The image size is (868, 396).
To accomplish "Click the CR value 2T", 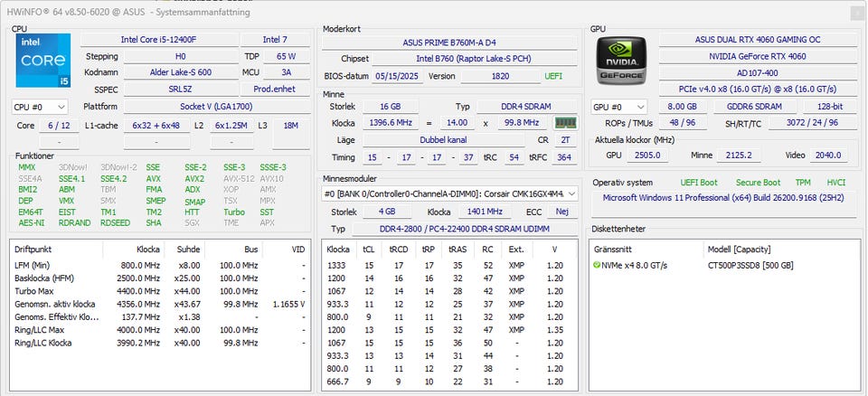I will coord(565,141).
